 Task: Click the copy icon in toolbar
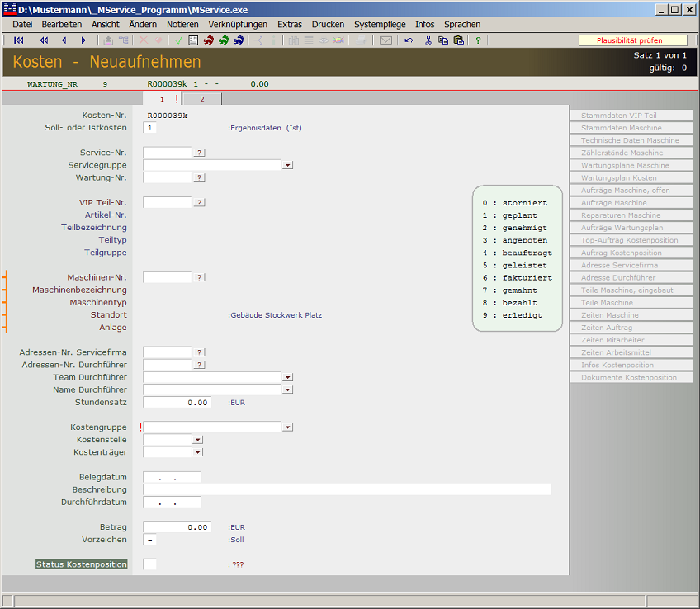[x=443, y=40]
